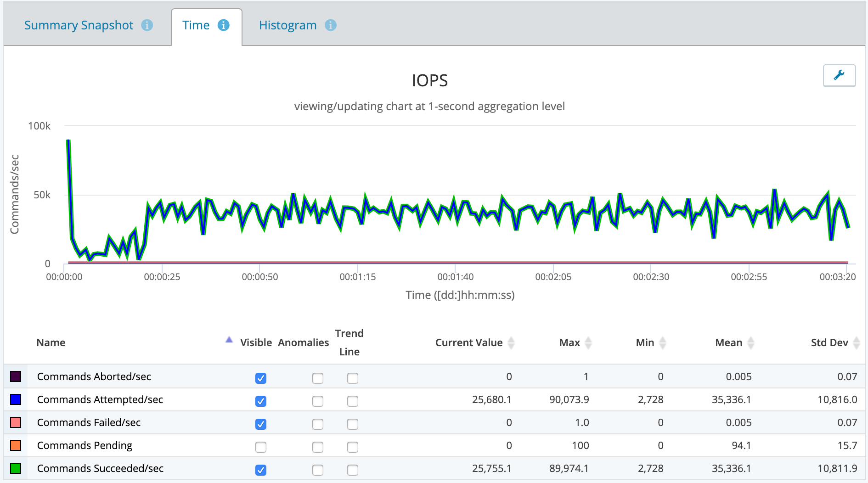Click the Anomalies column header
Viewport: 868px width, 483px height.
(x=303, y=343)
